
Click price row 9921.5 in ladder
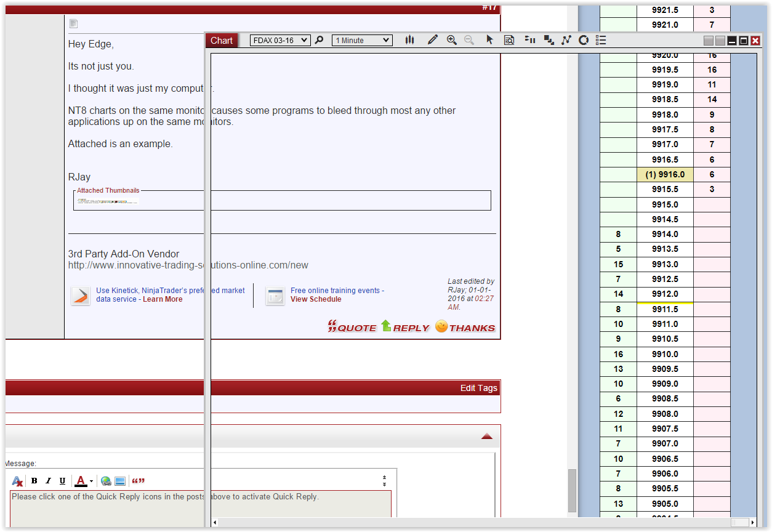665,10
